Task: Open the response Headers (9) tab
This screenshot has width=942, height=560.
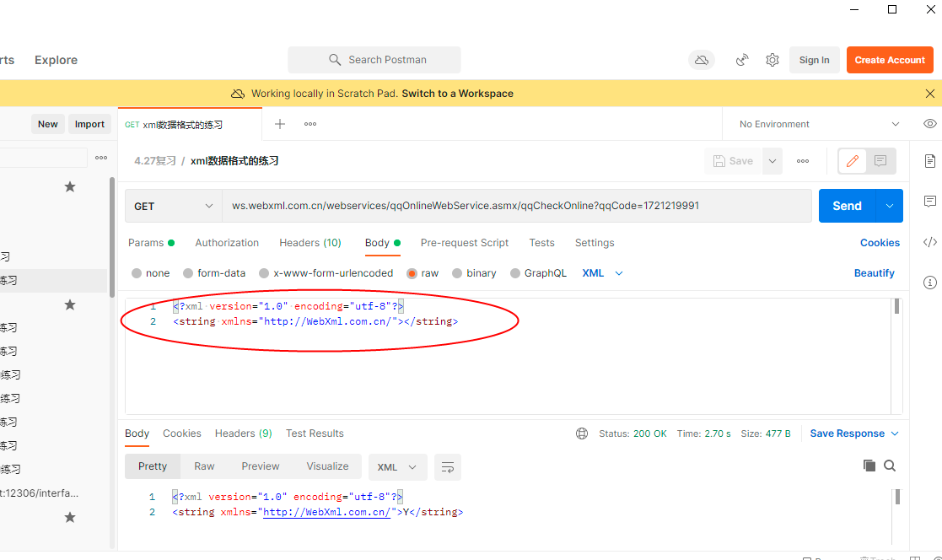Action: point(244,433)
